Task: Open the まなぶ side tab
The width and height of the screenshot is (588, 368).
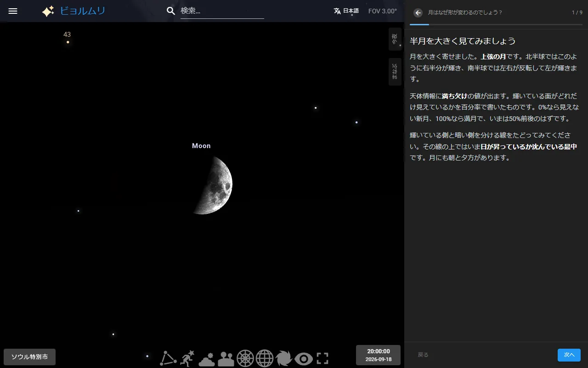Action: [395, 72]
